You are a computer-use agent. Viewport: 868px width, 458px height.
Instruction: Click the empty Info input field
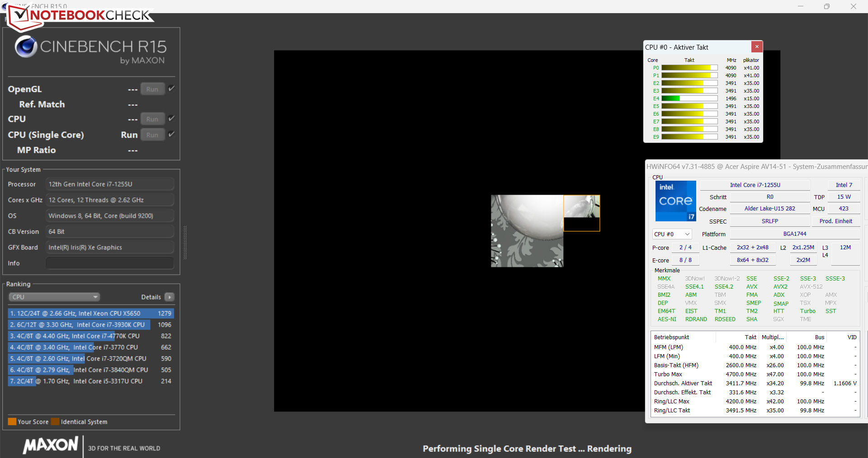pos(110,263)
